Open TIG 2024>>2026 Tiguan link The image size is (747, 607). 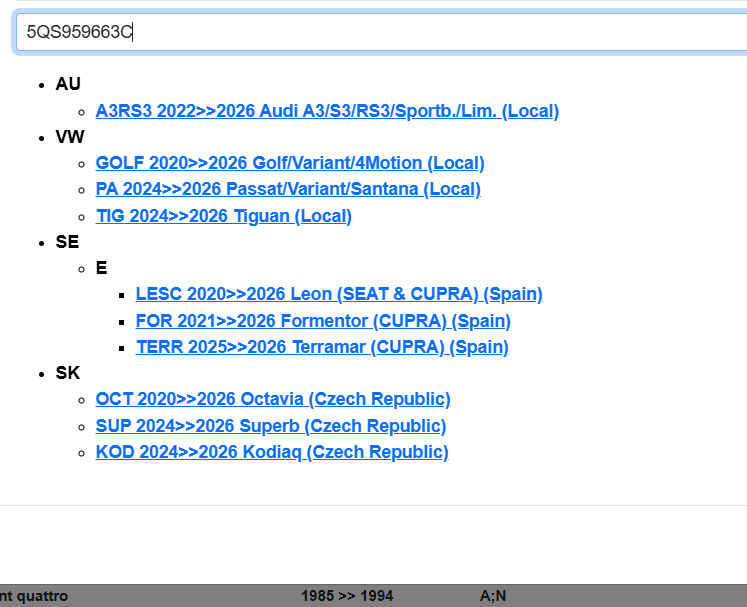coord(223,216)
